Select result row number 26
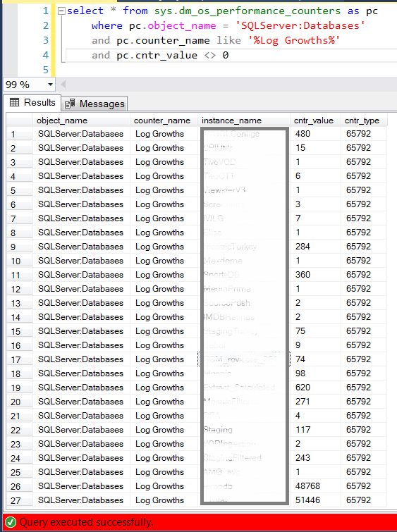397x532 pixels. 19,486
